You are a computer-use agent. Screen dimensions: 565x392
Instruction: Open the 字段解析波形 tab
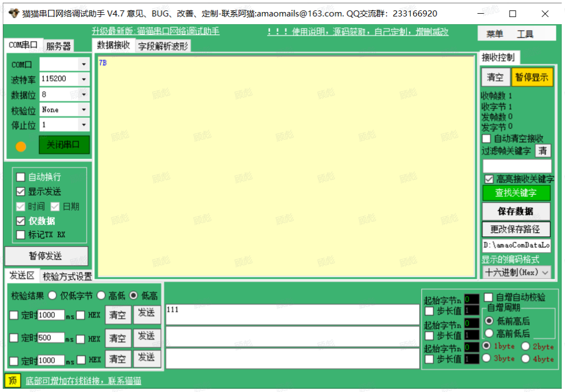(162, 47)
